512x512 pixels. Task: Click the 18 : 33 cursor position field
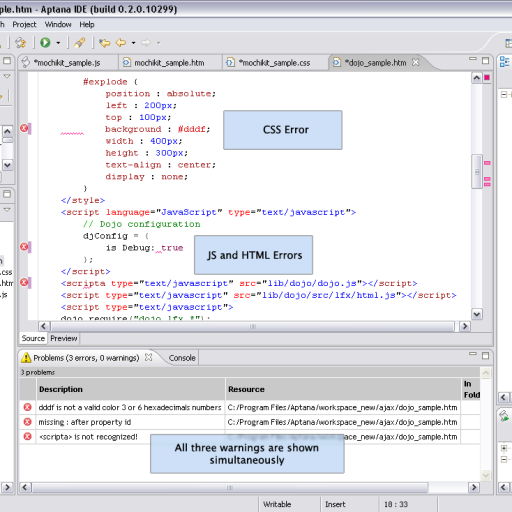point(396,504)
